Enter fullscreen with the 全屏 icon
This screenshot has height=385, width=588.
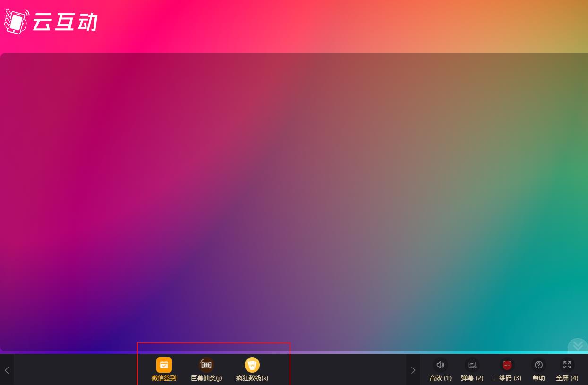click(567, 365)
